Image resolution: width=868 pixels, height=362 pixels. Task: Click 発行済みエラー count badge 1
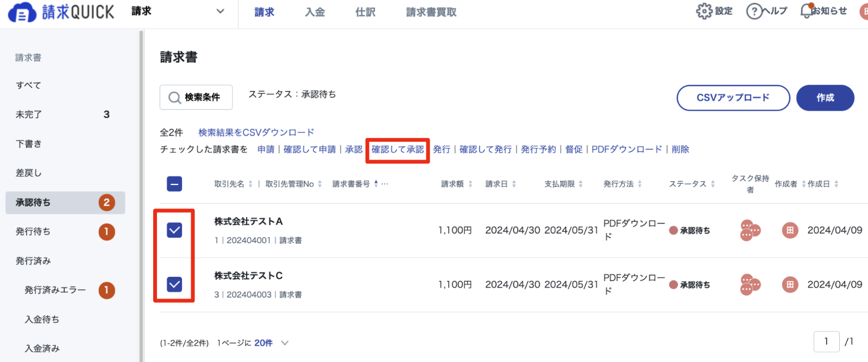[106, 290]
